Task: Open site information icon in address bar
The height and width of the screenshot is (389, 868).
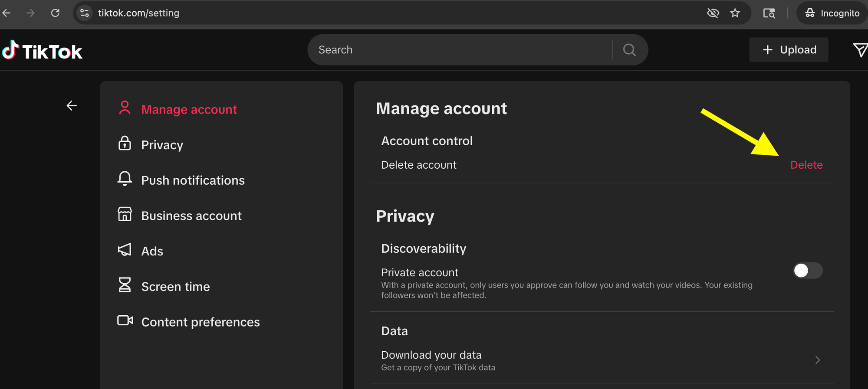Action: 85,13
